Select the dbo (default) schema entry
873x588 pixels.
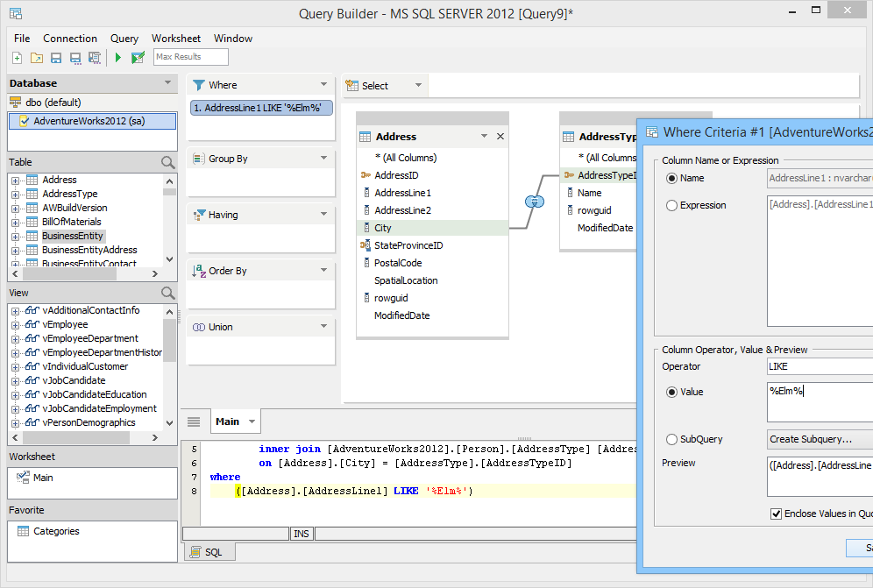[x=53, y=103]
